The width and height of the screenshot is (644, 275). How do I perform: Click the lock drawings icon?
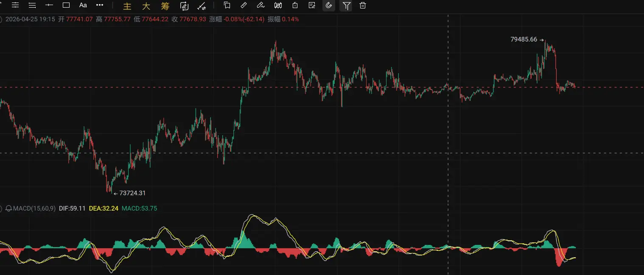coord(295,5)
